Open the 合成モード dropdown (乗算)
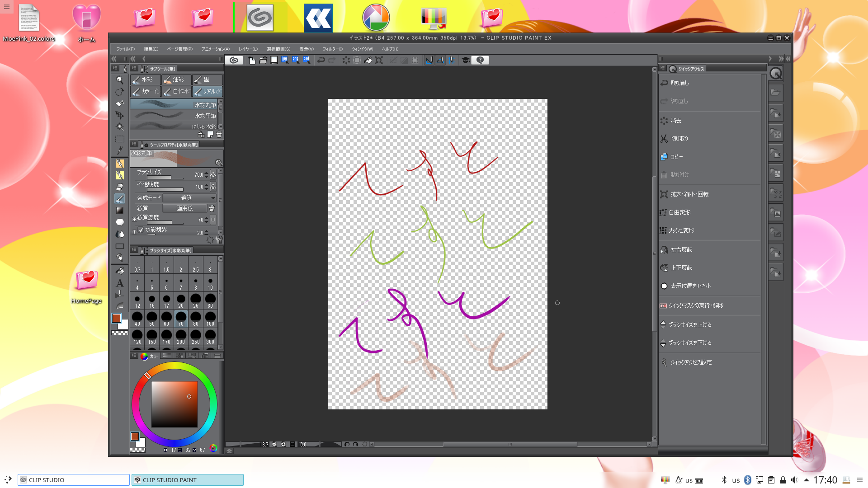This screenshot has width=868, height=488. point(189,198)
